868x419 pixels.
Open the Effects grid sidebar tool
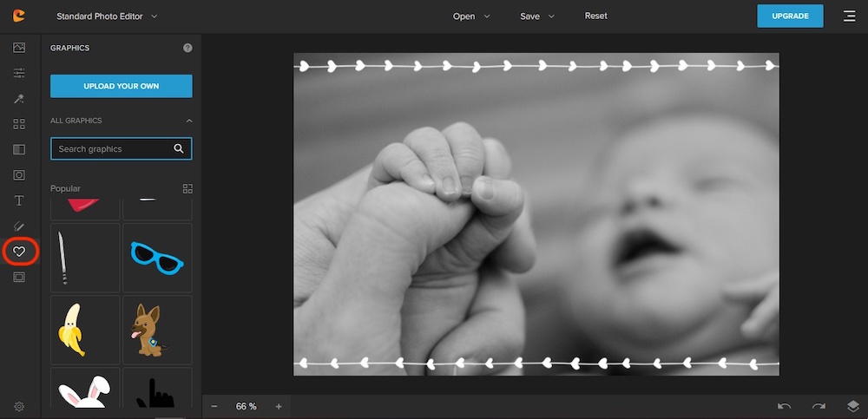[x=19, y=124]
